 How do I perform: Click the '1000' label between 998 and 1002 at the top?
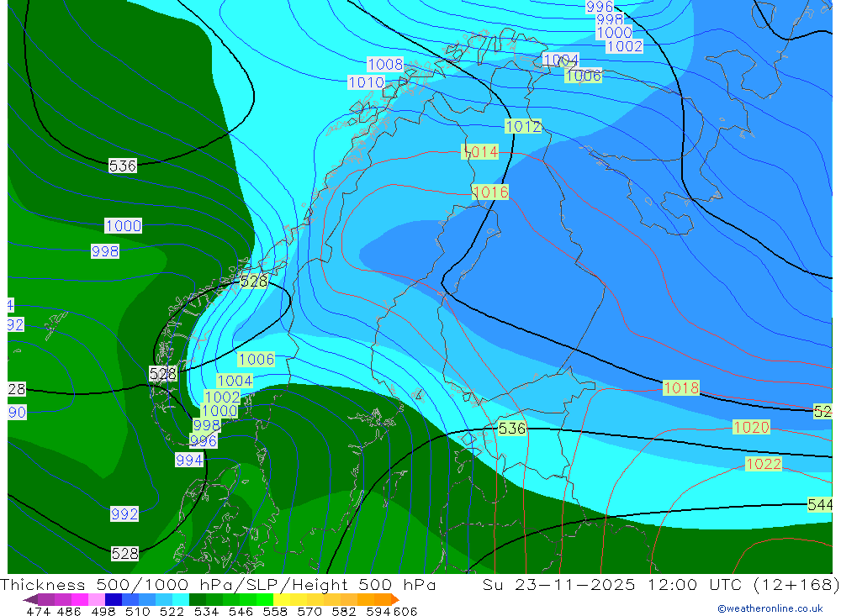coord(615,33)
